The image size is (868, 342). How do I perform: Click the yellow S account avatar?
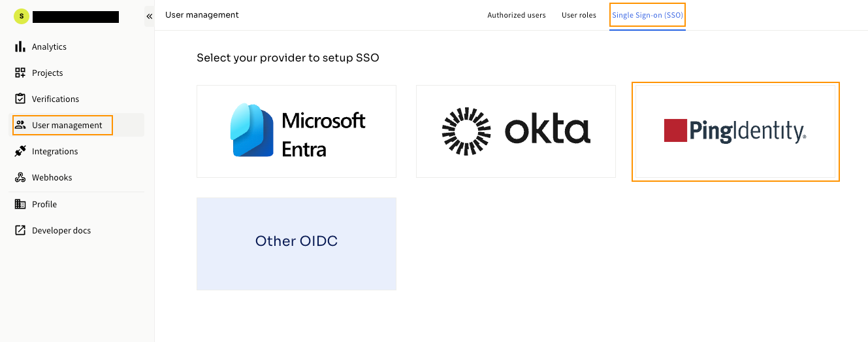22,16
